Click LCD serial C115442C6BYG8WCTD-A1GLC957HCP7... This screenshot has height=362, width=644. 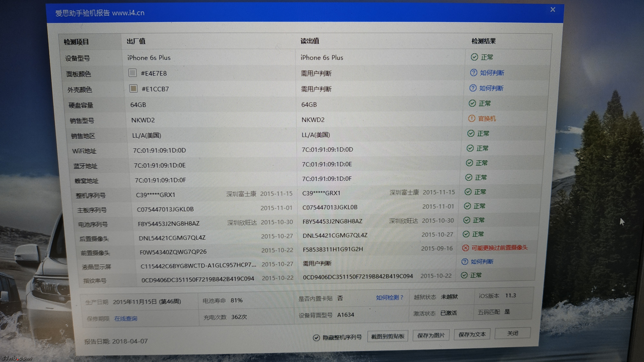click(199, 266)
